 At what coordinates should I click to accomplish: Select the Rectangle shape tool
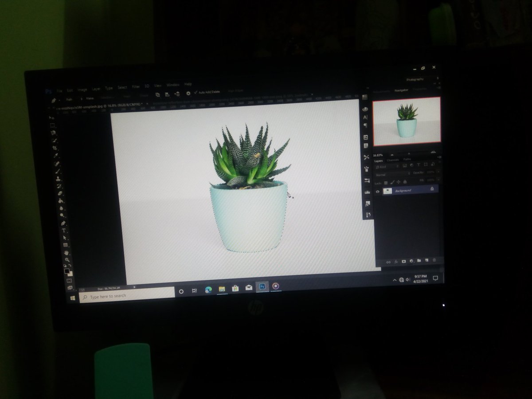(65, 245)
